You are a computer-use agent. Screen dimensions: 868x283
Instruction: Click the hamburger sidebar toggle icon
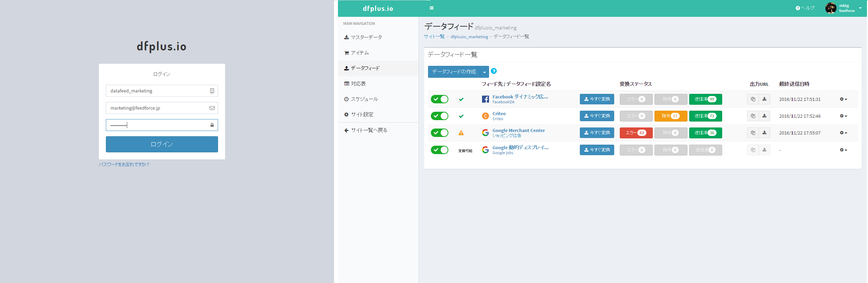click(x=432, y=8)
